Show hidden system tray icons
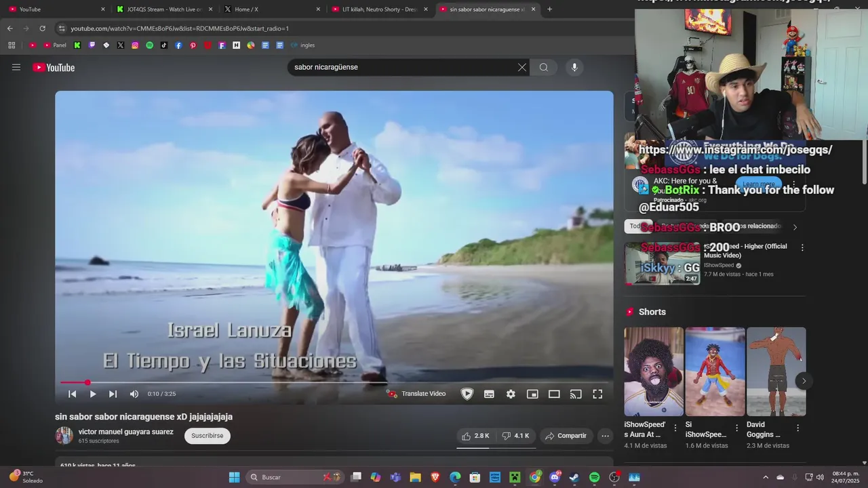 pyautogui.click(x=766, y=477)
